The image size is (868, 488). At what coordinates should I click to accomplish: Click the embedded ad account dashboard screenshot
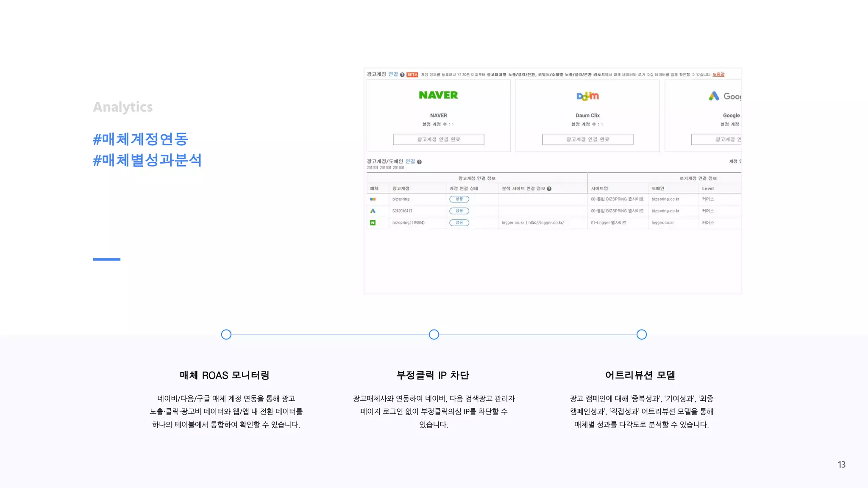click(553, 181)
